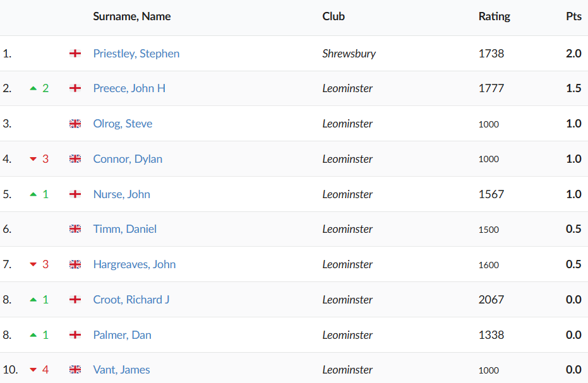Click the England flag beside Croot, Richard J
Image resolution: width=588 pixels, height=383 pixels.
pos(75,300)
